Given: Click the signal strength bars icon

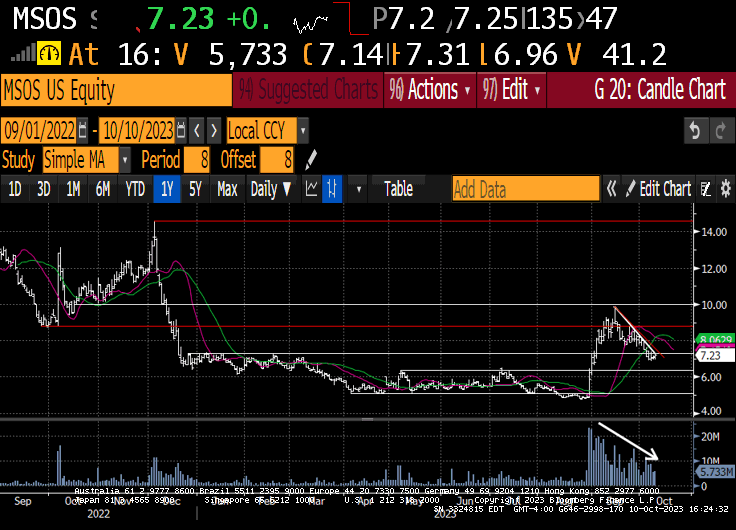Looking at the screenshot, I should point(23,53).
